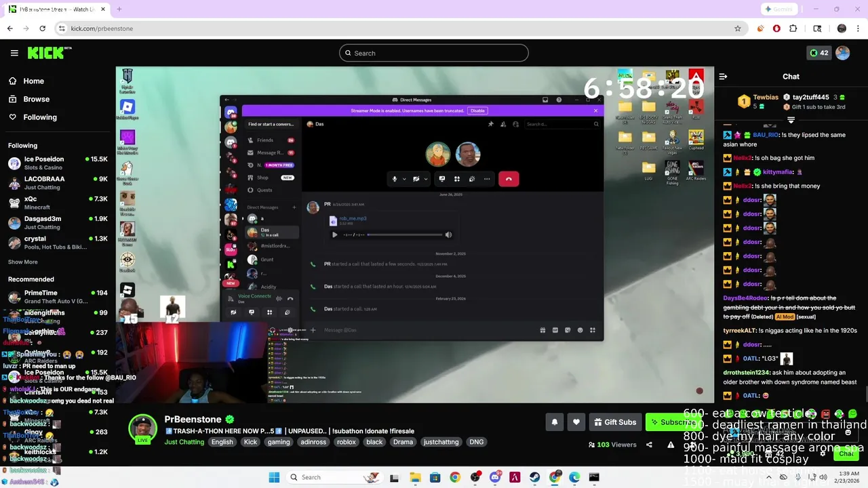The height and width of the screenshot is (488, 868).
Task: Open Ice Poseidon channel in Following list
Action: pos(58,163)
